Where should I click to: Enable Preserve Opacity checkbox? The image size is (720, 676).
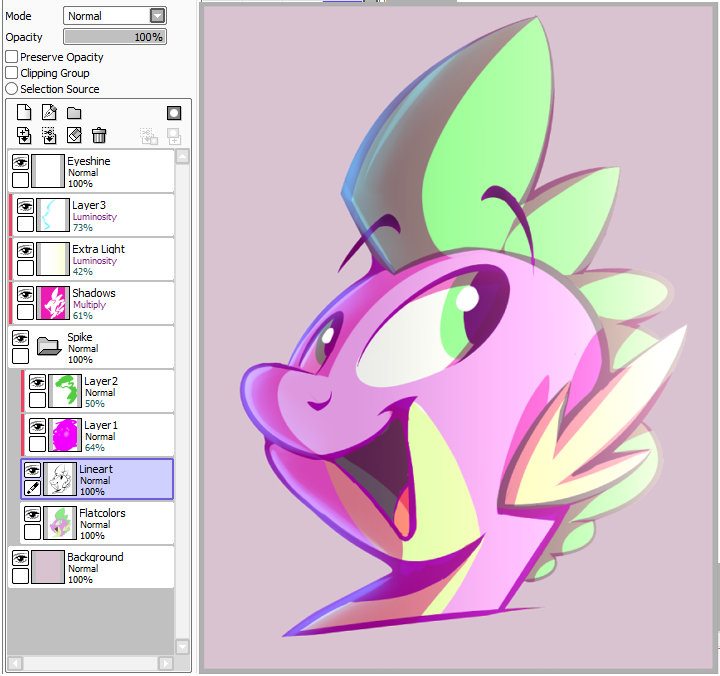pos(12,57)
